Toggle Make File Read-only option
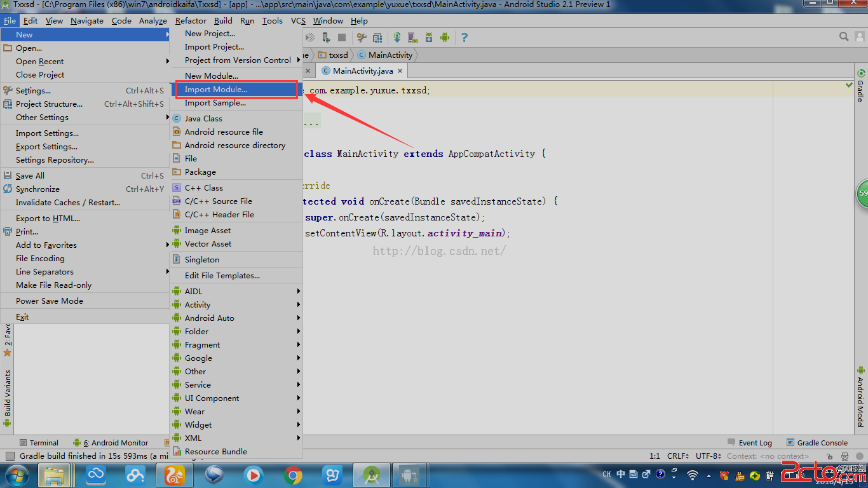868x488 pixels. (53, 285)
